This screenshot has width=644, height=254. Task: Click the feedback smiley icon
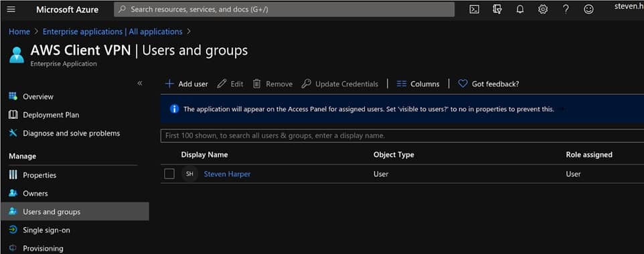tap(588, 9)
